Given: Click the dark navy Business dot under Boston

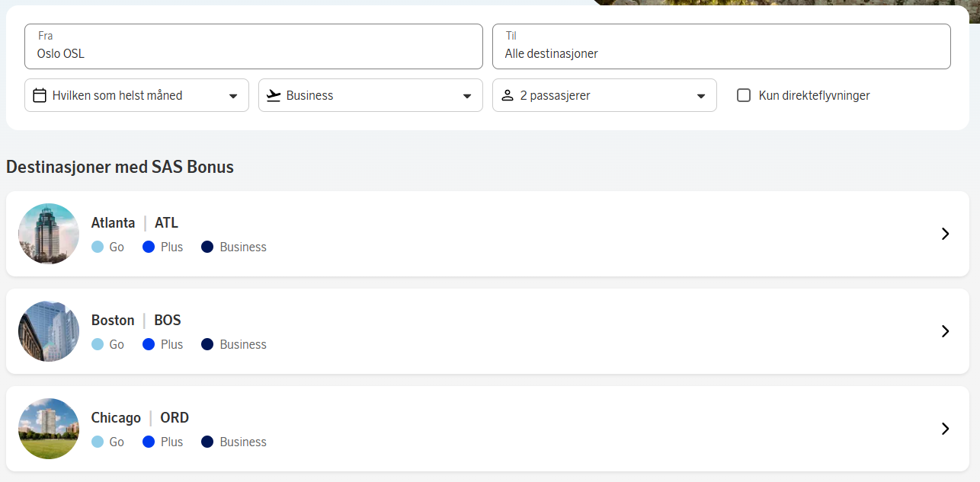Looking at the screenshot, I should [x=207, y=344].
